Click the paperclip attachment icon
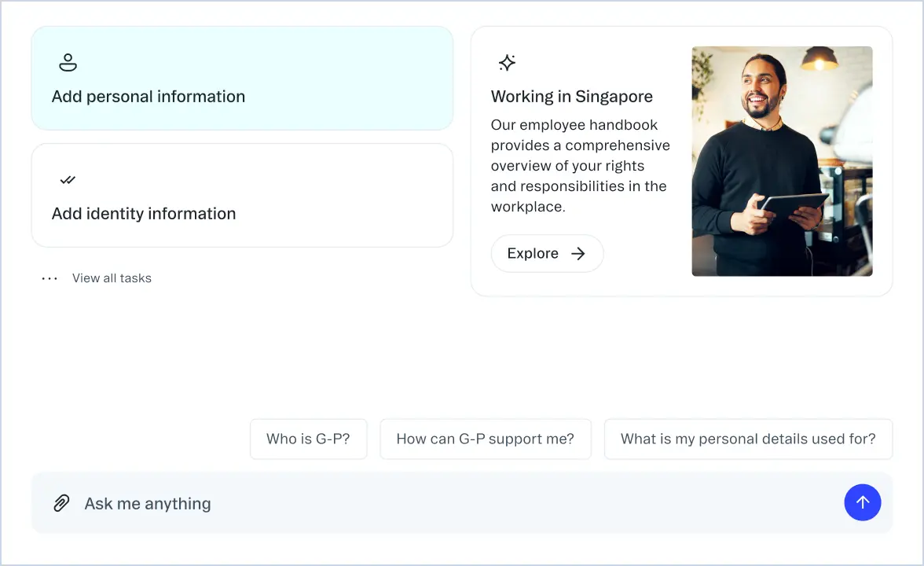 61,503
